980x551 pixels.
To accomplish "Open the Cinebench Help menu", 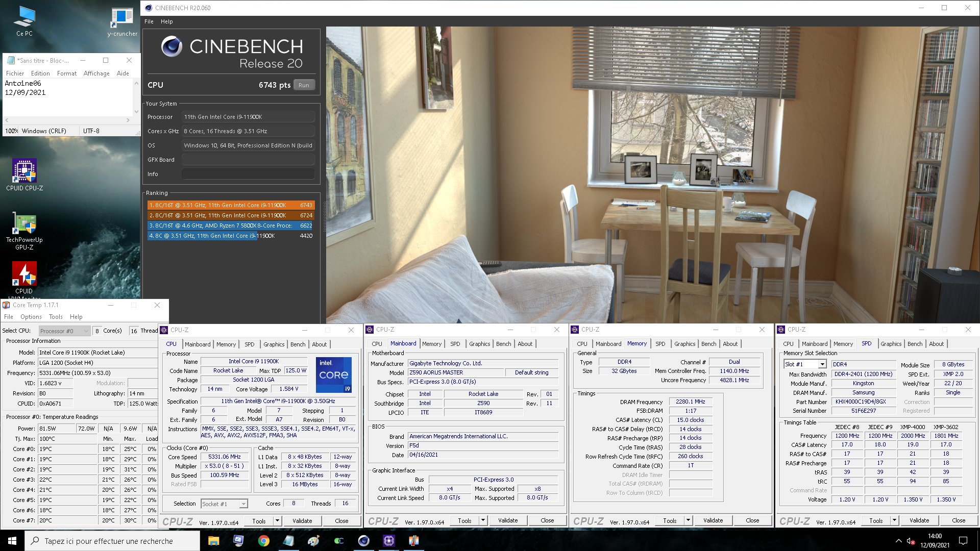I will point(167,21).
